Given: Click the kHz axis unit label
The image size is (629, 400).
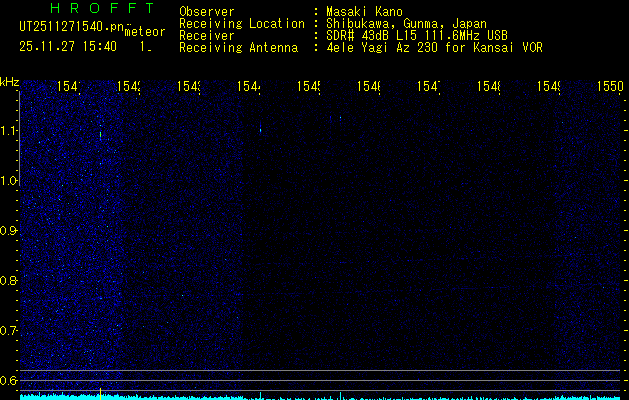Looking at the screenshot, I should (x=10, y=82).
